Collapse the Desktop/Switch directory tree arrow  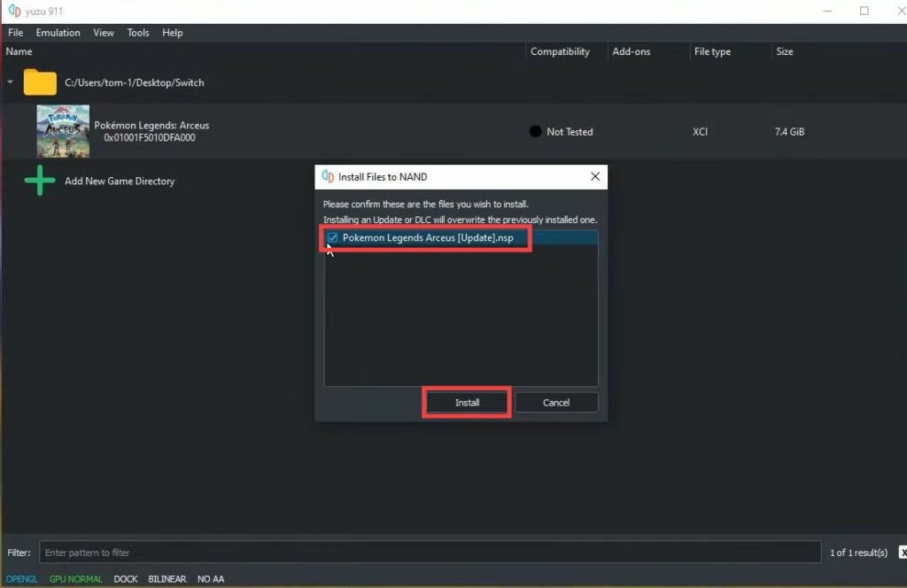coord(11,82)
